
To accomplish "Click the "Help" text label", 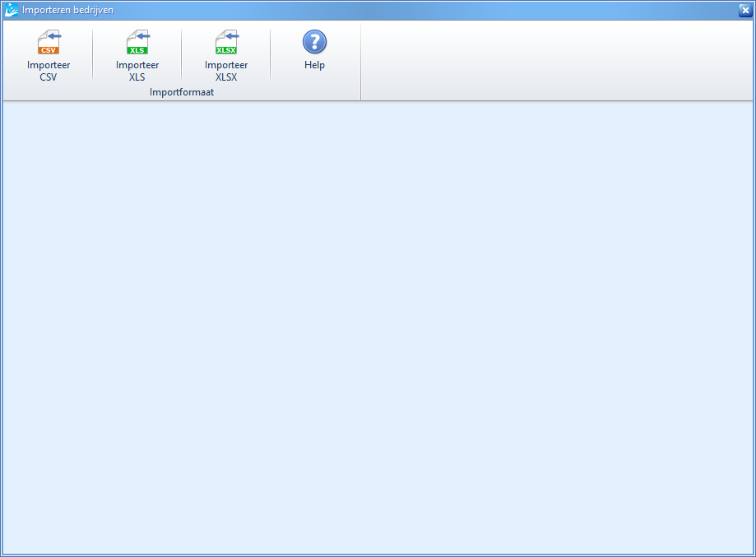I will click(314, 65).
